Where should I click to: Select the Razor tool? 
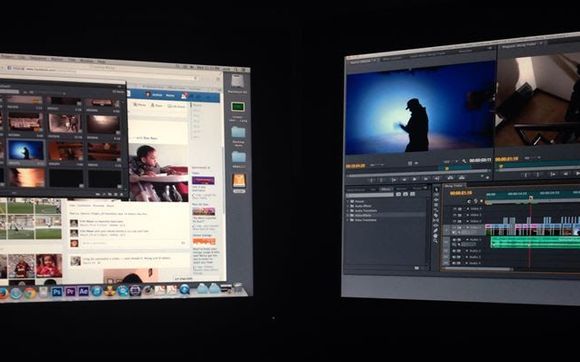pyautogui.click(x=436, y=216)
